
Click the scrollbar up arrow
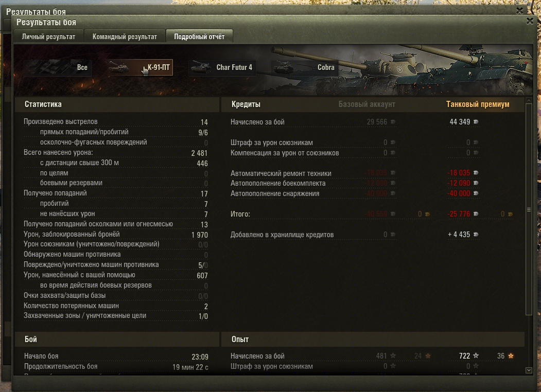(529, 101)
